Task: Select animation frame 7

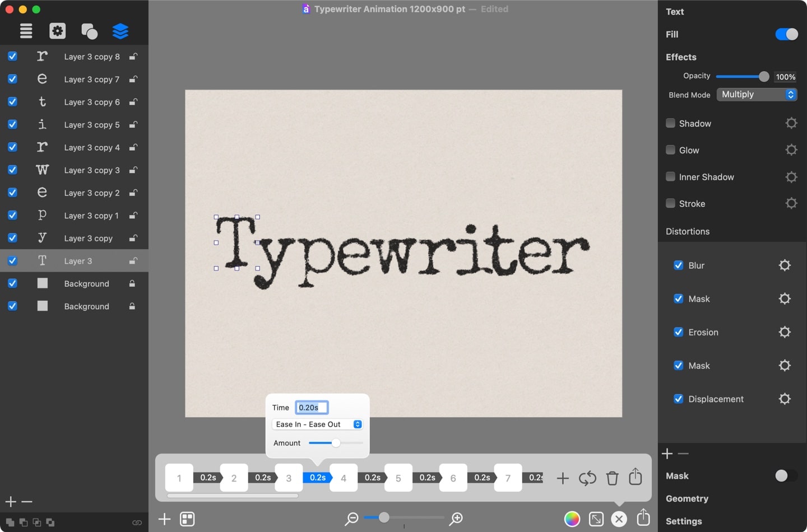Action: tap(508, 478)
